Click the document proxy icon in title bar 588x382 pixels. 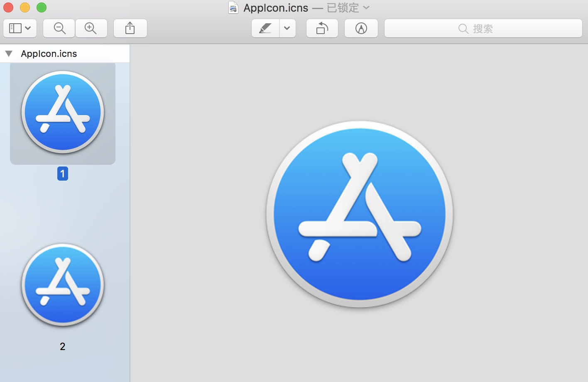tap(233, 7)
